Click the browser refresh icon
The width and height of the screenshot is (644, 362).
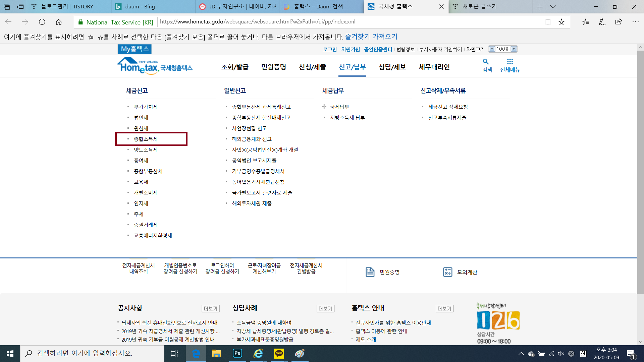[x=42, y=22]
